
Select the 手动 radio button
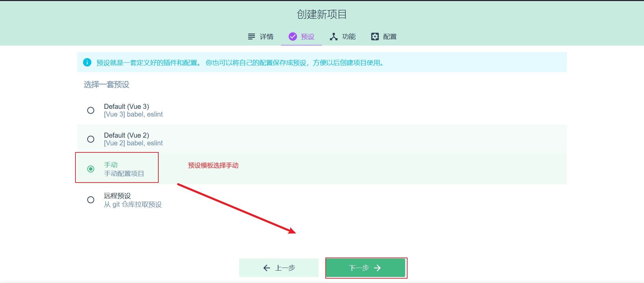[x=91, y=169]
